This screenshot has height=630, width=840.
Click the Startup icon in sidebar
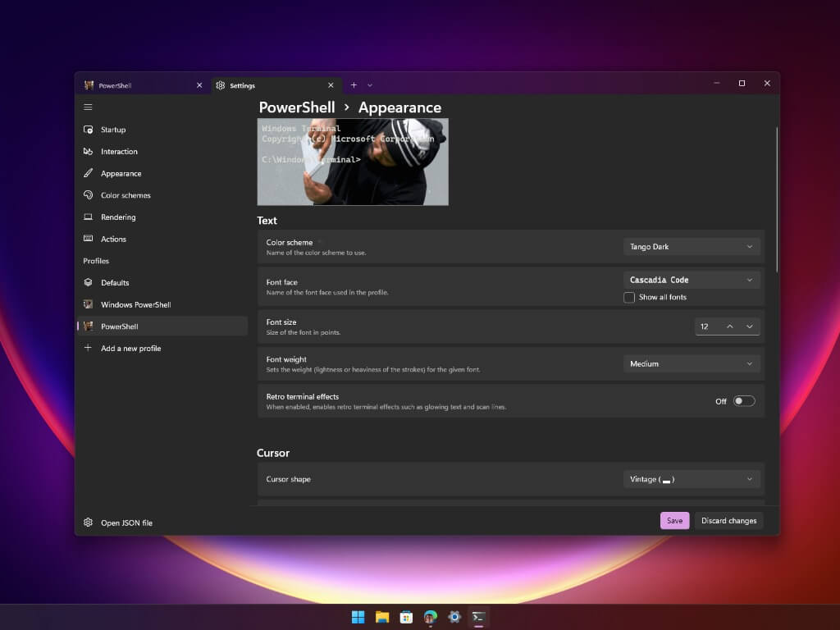point(89,130)
